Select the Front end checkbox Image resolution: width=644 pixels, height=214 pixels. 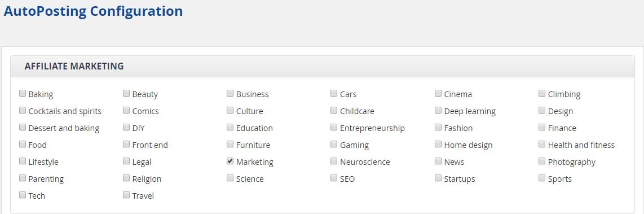(x=126, y=145)
